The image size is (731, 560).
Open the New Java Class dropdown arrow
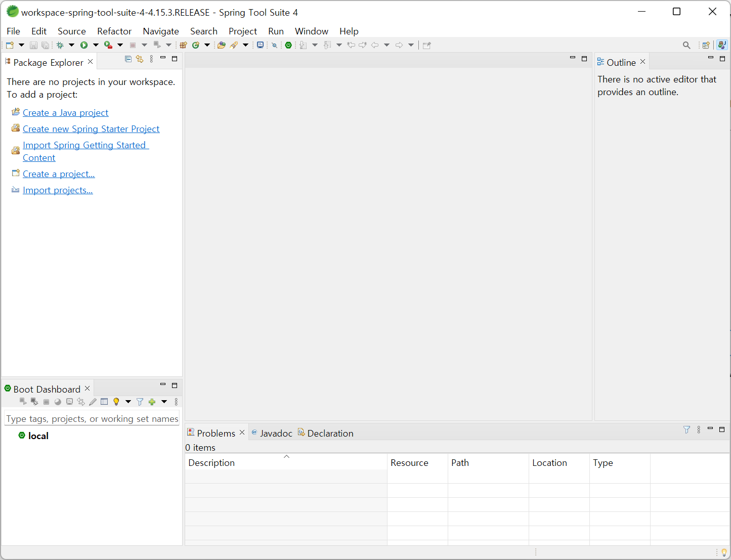pyautogui.click(x=207, y=45)
